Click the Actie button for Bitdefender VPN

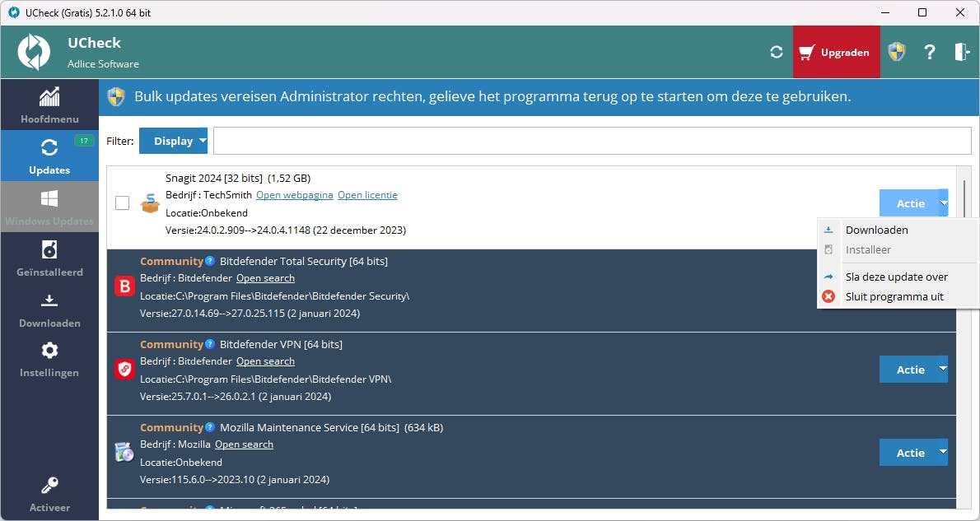(910, 370)
